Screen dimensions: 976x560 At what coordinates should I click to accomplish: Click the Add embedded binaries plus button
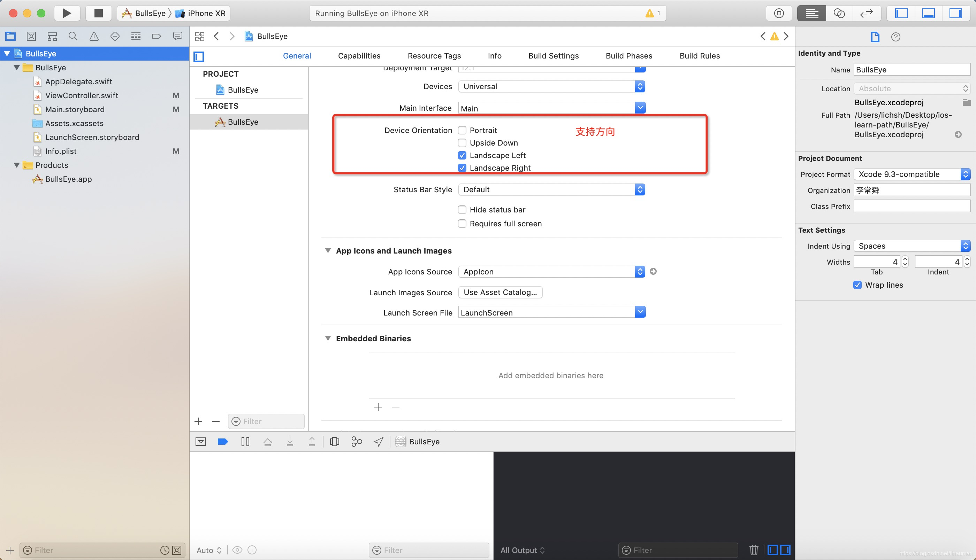click(x=378, y=407)
